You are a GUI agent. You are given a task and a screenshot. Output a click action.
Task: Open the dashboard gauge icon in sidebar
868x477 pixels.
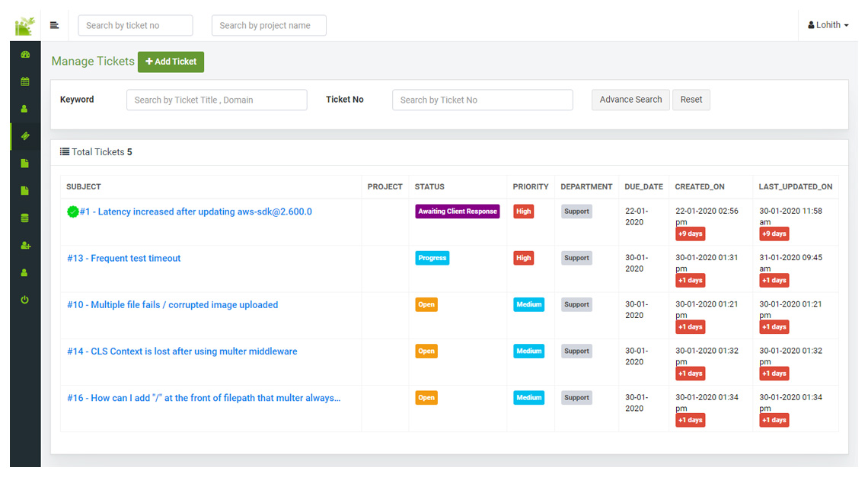tap(25, 54)
